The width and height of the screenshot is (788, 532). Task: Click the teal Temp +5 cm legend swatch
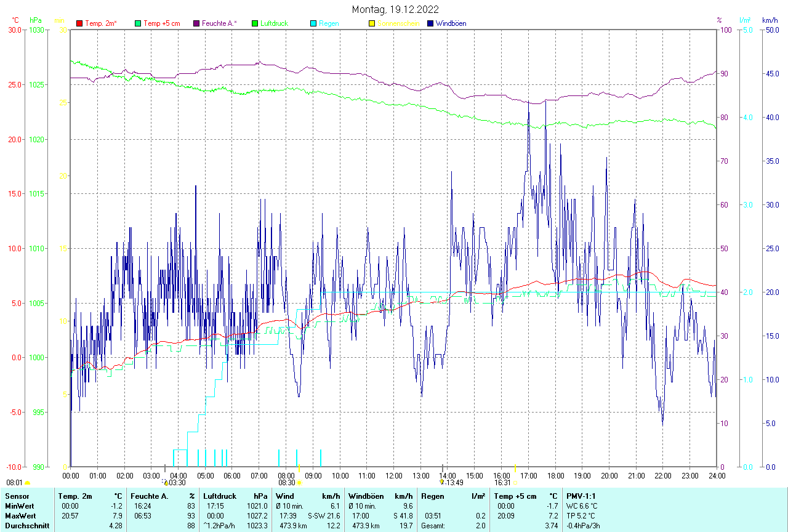click(x=138, y=23)
